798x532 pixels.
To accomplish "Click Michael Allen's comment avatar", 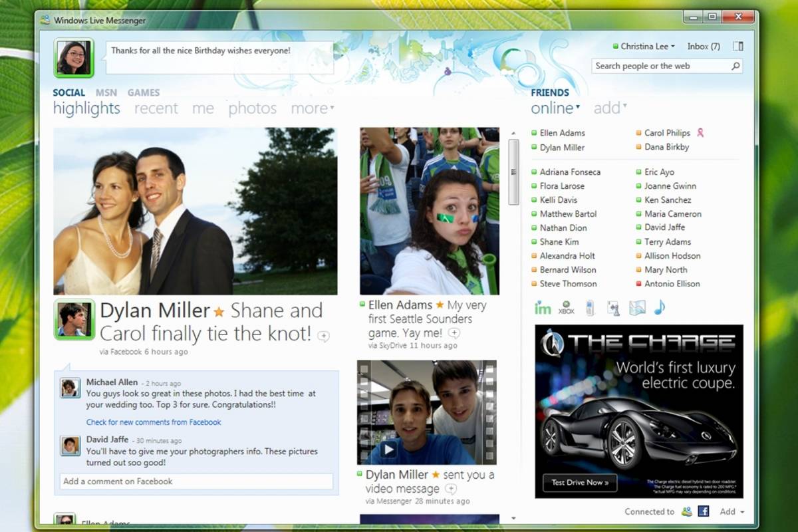I will 70,388.
